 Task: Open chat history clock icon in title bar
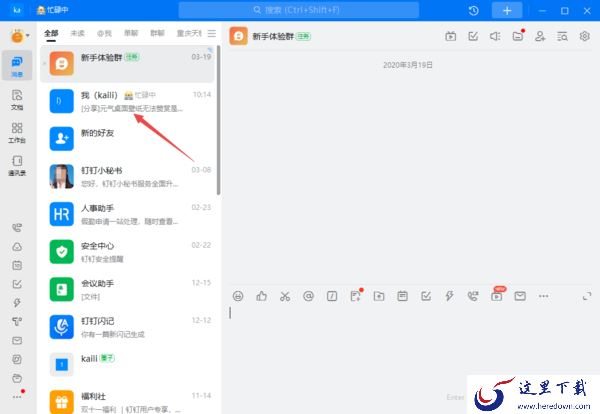click(x=473, y=11)
